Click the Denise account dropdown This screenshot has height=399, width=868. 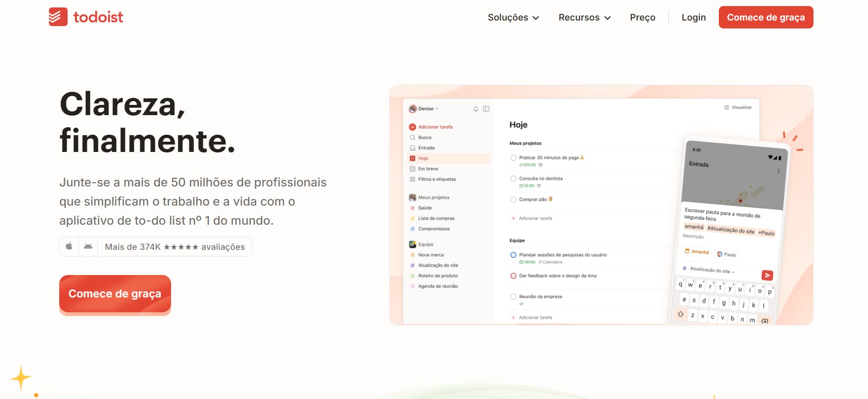point(424,109)
